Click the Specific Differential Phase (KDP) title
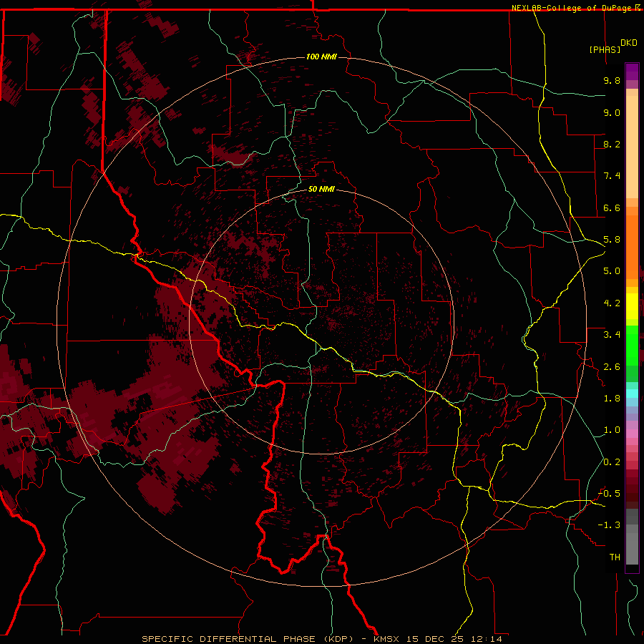The image size is (644, 644). [248, 639]
